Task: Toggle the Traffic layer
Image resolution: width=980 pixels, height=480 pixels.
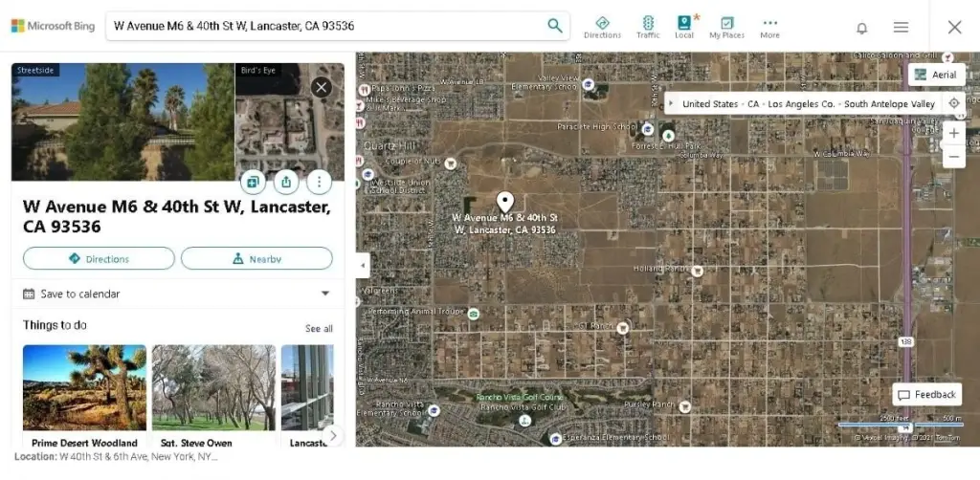Action: (x=648, y=27)
